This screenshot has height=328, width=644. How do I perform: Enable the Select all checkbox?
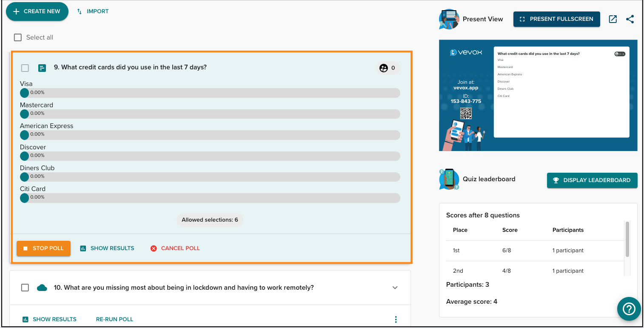point(17,37)
